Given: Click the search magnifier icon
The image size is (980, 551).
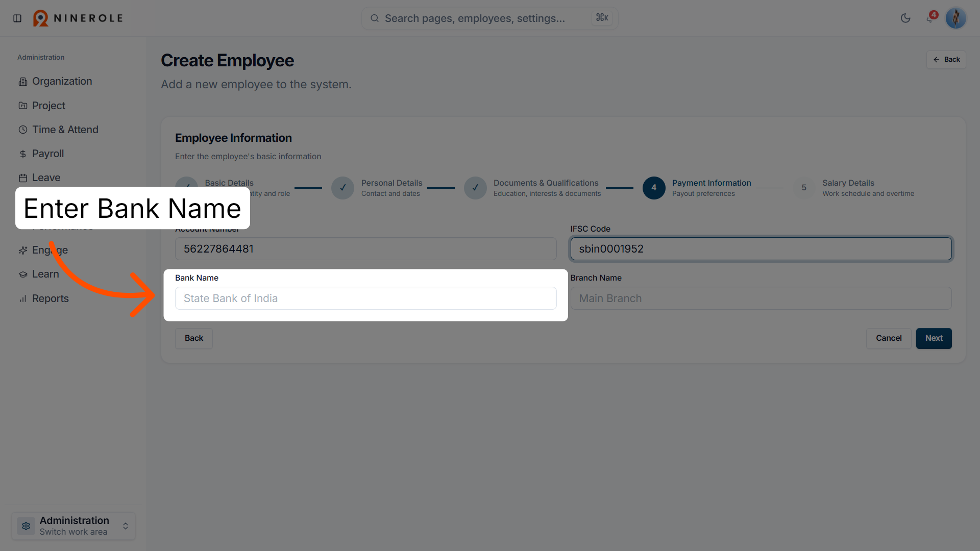Looking at the screenshot, I should click(x=375, y=18).
